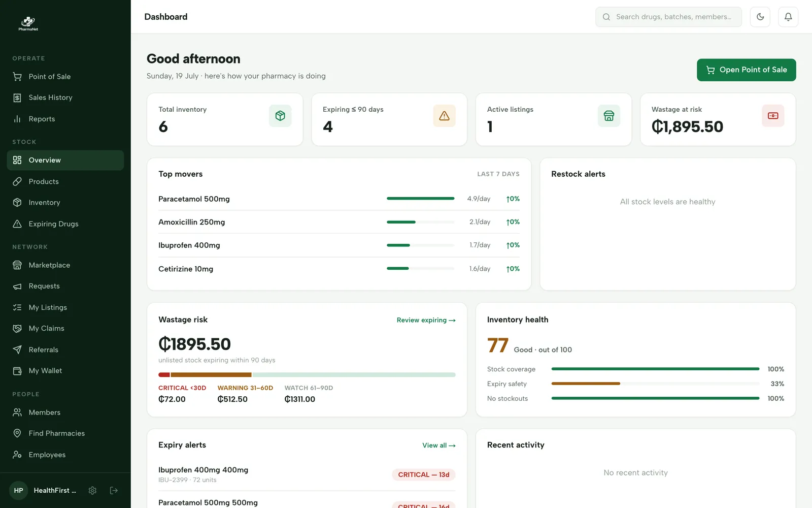Click the Expiring ≤ 90 days warning icon
Screen dimensions: 812x508
(x=445, y=116)
